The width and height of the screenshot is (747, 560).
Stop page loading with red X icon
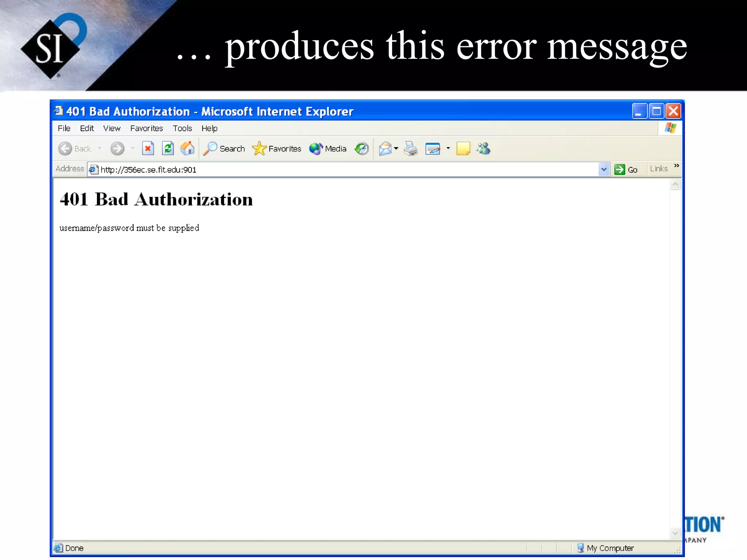click(x=148, y=148)
